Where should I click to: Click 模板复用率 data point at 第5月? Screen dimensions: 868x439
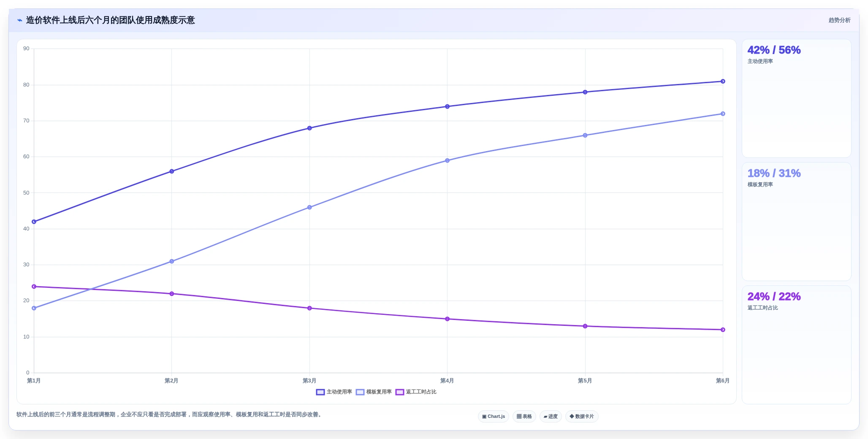(x=585, y=135)
